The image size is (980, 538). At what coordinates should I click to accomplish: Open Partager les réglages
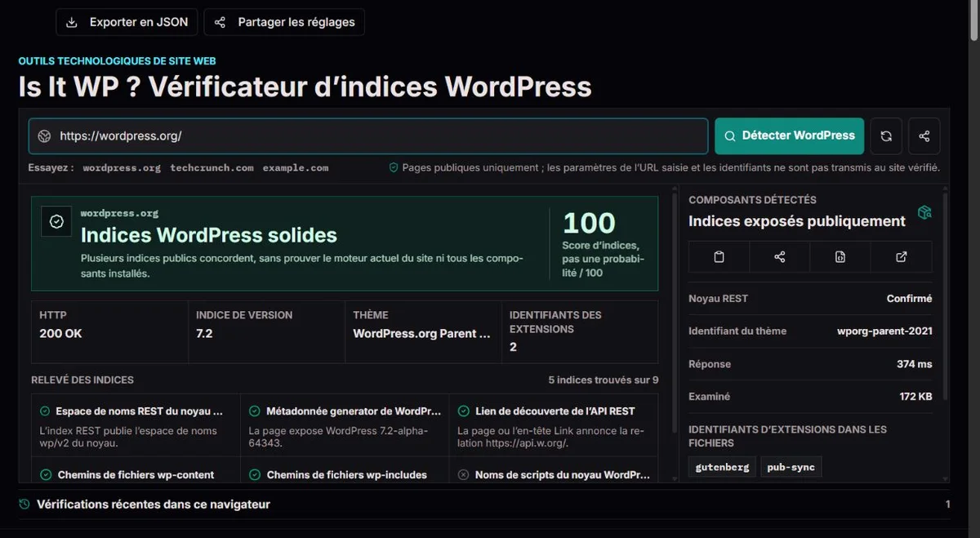pyautogui.click(x=284, y=22)
